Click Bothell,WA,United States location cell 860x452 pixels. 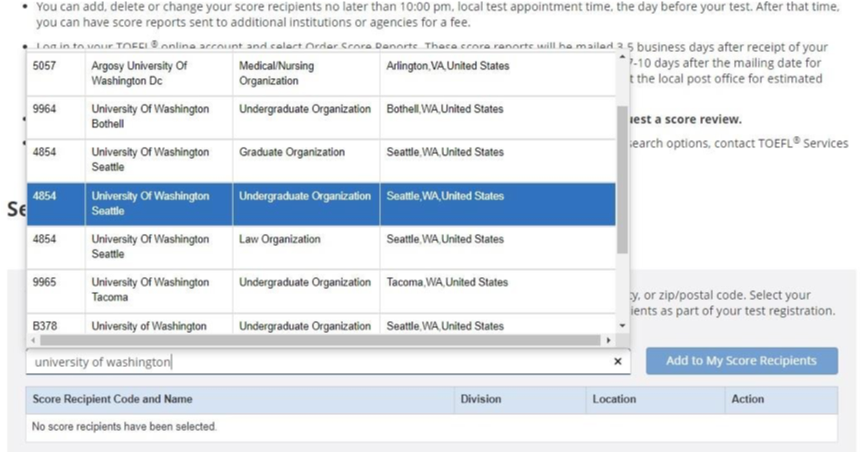pyautogui.click(x=498, y=117)
